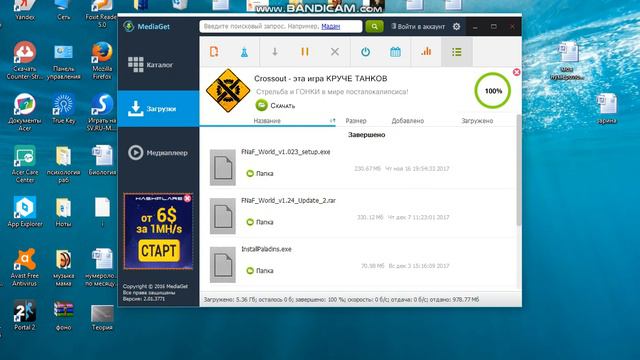The height and width of the screenshot is (360, 640).
Task: Sort downloads by Размер column
Action: pos(356,121)
